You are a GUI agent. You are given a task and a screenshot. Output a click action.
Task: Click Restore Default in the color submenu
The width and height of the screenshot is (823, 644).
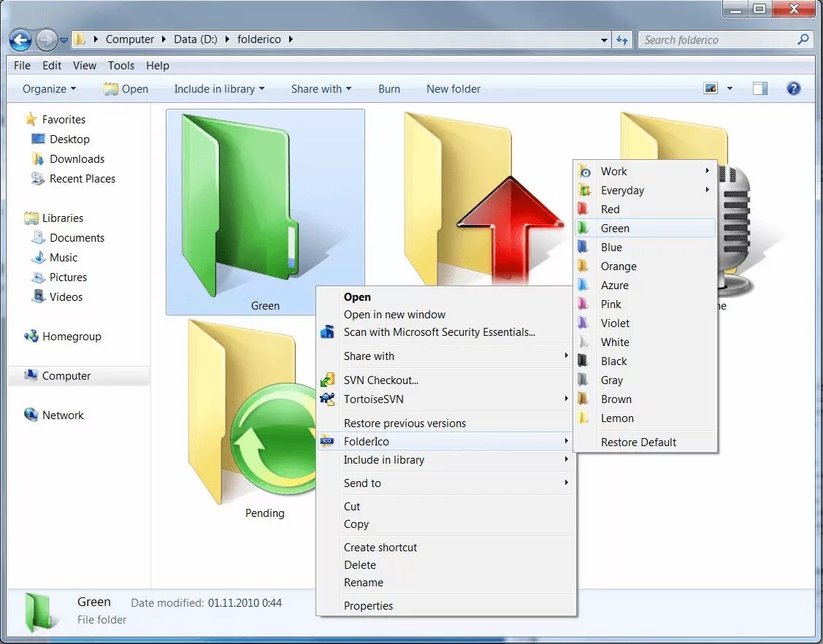pos(638,442)
